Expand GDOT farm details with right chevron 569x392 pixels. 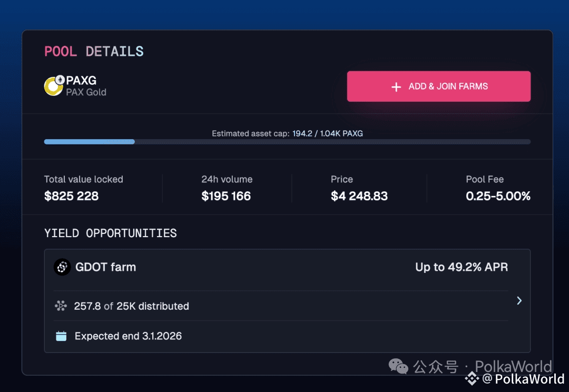point(519,300)
